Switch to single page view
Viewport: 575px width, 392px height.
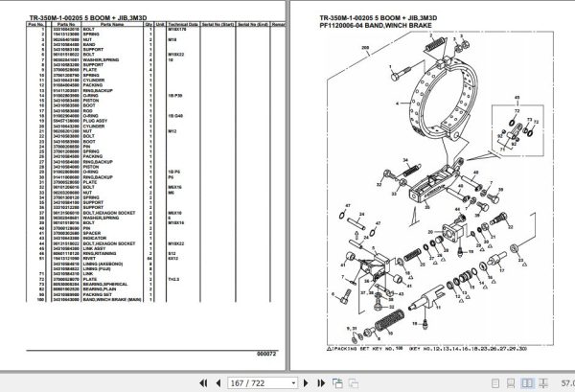495,383
